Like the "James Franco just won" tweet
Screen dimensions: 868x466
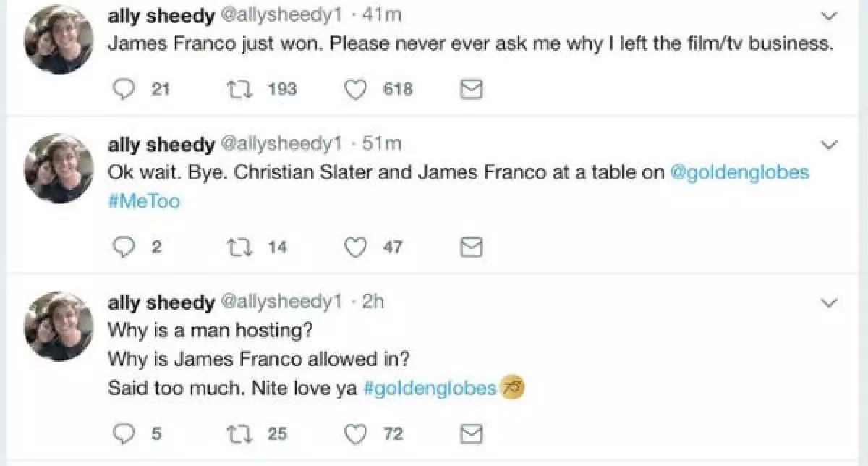click(x=354, y=89)
